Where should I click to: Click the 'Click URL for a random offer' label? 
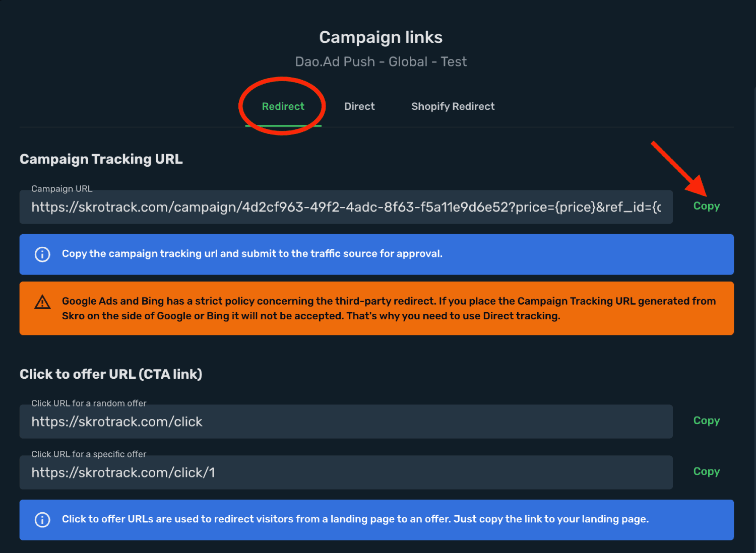pyautogui.click(x=89, y=403)
